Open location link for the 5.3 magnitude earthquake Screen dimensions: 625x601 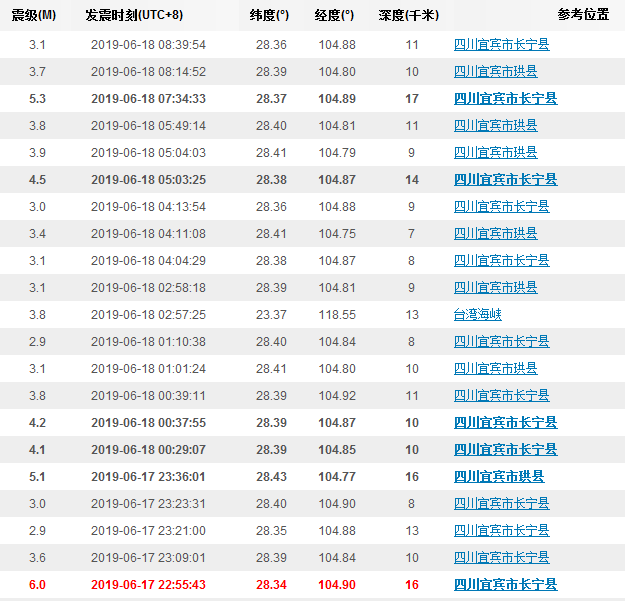pos(505,98)
